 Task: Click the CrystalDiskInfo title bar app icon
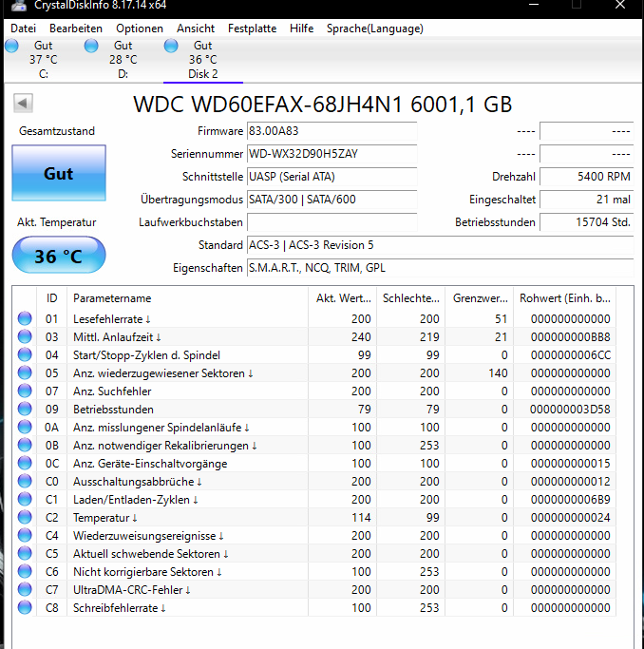[19, 5]
